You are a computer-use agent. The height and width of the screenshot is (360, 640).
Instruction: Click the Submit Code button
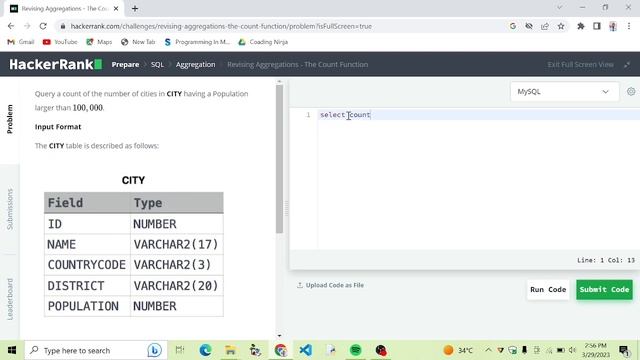(x=604, y=289)
